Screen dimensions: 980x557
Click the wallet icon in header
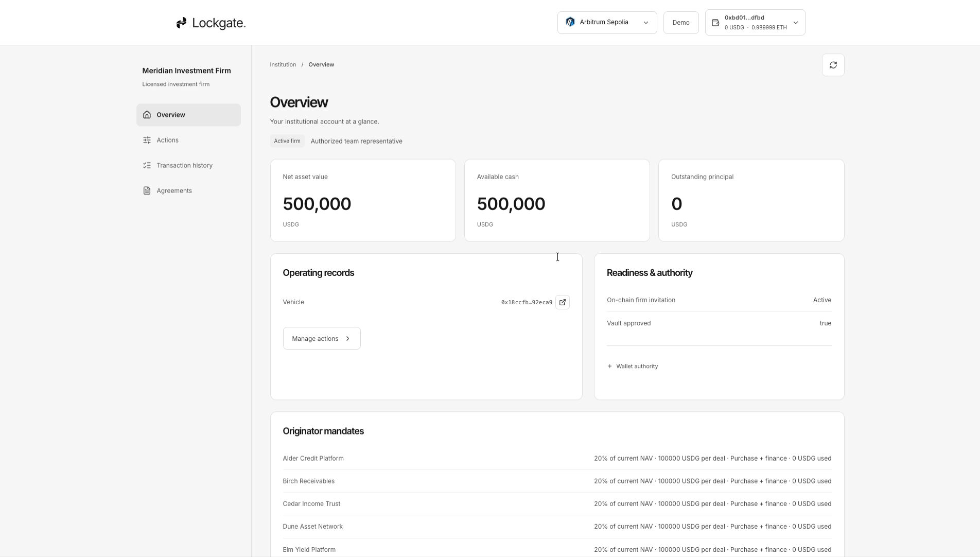click(715, 23)
